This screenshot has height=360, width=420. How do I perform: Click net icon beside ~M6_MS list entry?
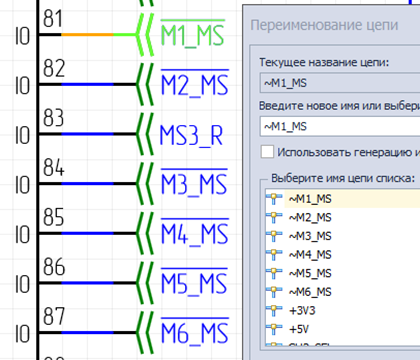[274, 292]
